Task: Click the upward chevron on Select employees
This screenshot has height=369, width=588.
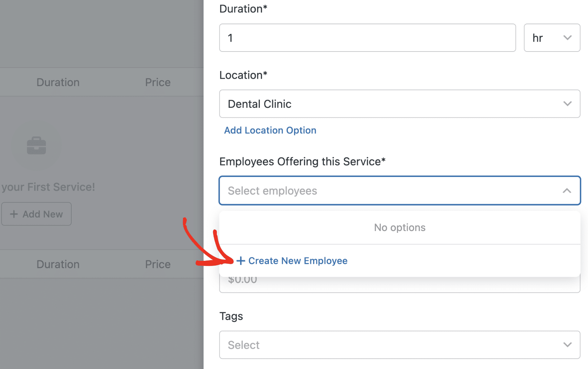Action: pos(567,191)
